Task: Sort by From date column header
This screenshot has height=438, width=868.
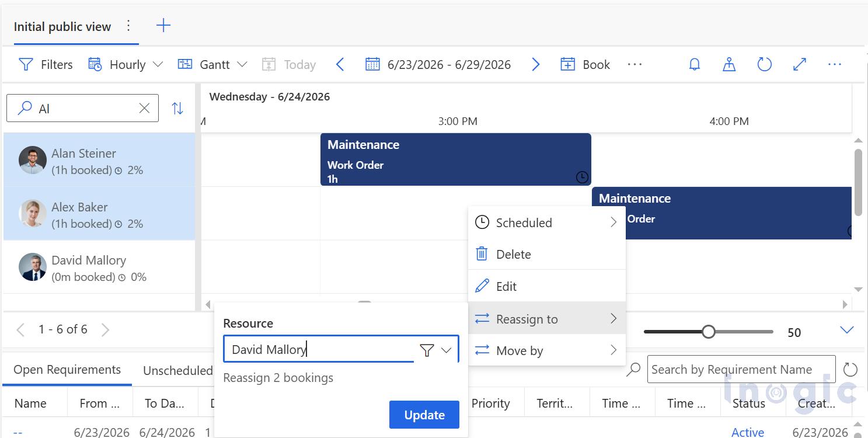Action: tap(100, 403)
